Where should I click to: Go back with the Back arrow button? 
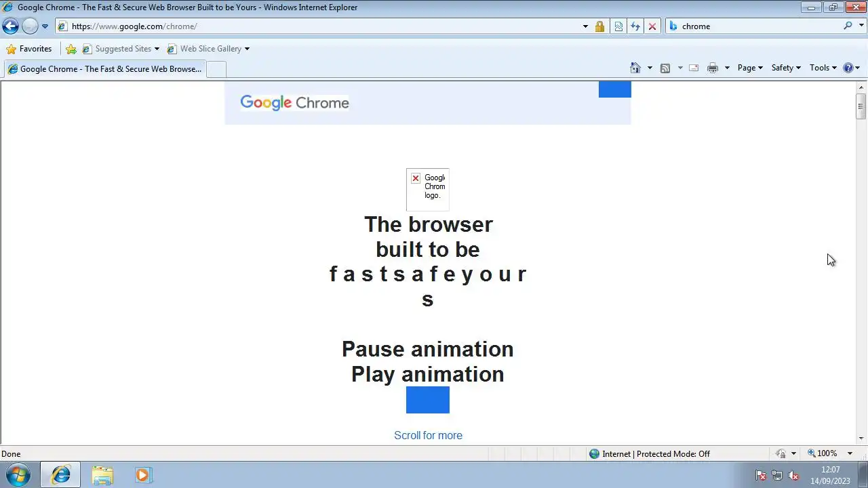10,26
